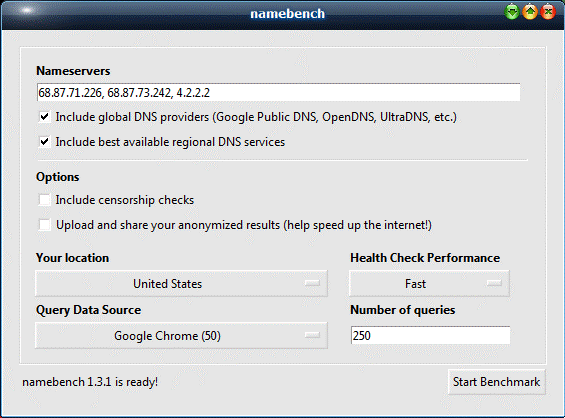Click the star icon in title bar corner
This screenshot has width=565, height=418.
click(26, 11)
